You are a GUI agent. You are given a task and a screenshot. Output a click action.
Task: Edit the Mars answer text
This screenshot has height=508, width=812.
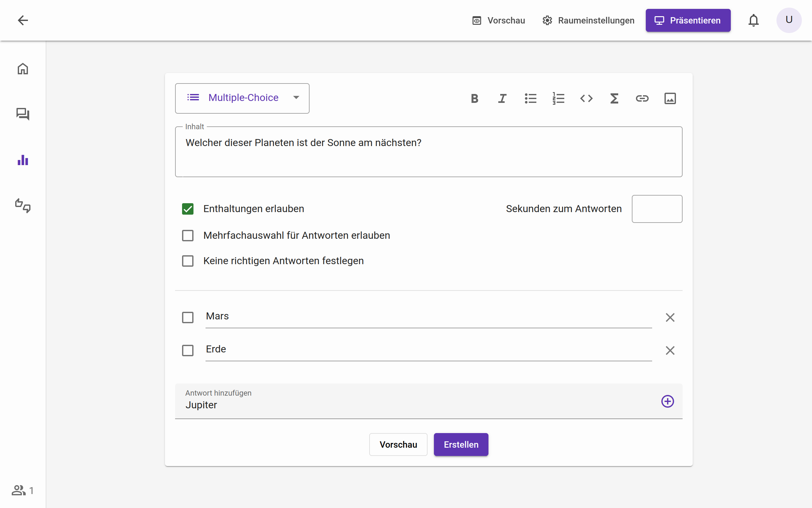(429, 317)
